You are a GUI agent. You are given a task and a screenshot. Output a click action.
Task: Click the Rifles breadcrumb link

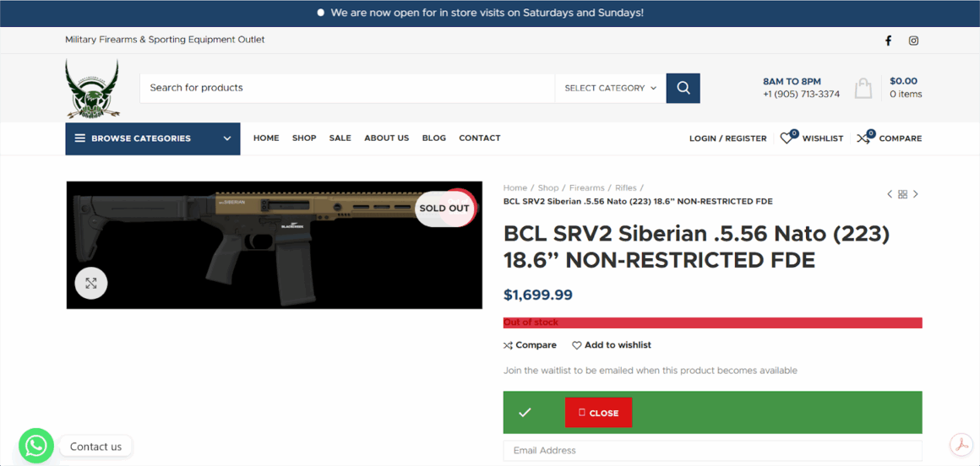pos(626,187)
